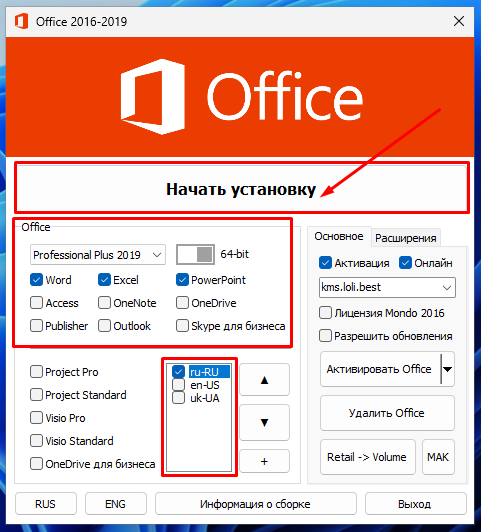Click the move language up arrow button
Screen dimensions: 481x532
click(x=264, y=380)
